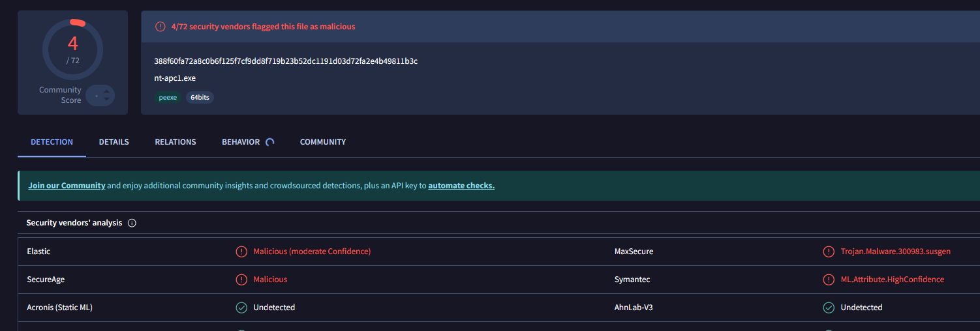Click the 64bits tag
Viewport: 980px width, 331px height.
pos(200,98)
